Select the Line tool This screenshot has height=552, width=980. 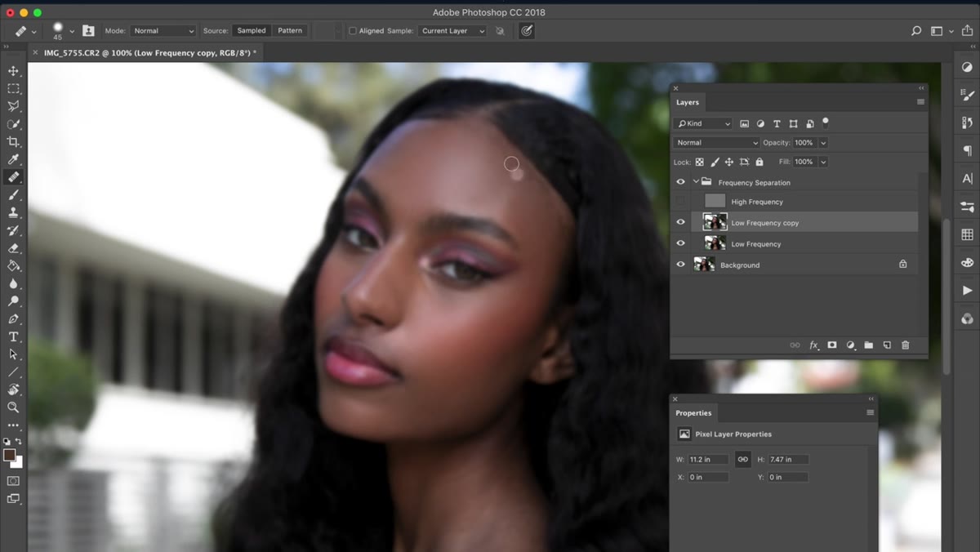pyautogui.click(x=13, y=372)
